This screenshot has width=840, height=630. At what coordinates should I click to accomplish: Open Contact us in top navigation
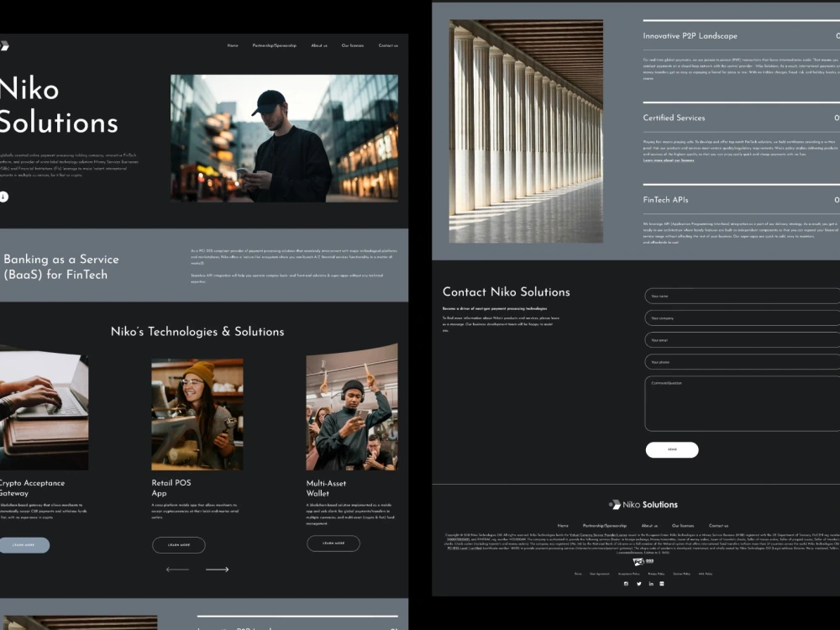(388, 45)
